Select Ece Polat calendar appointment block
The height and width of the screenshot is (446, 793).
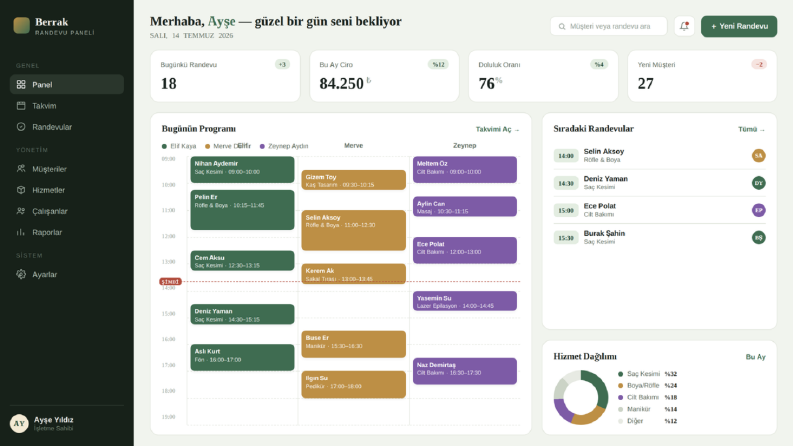[465, 250]
